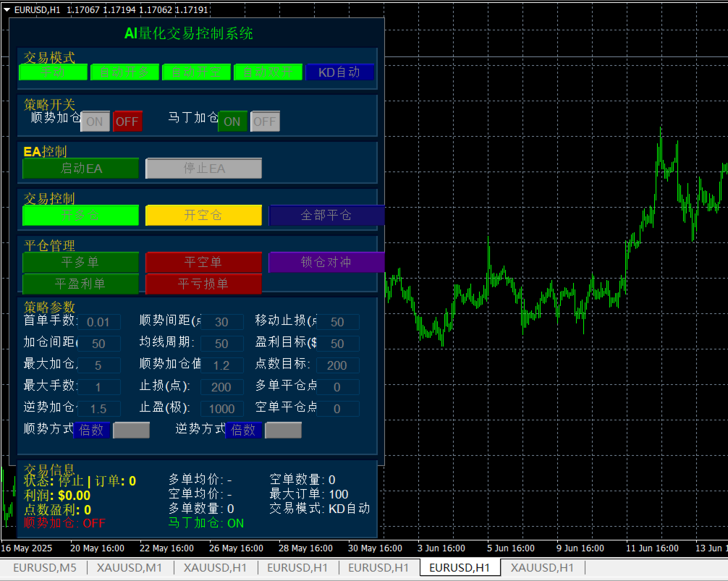Click the 平盈利单 button
Viewport: 728px width, 581px height.
pyautogui.click(x=81, y=284)
